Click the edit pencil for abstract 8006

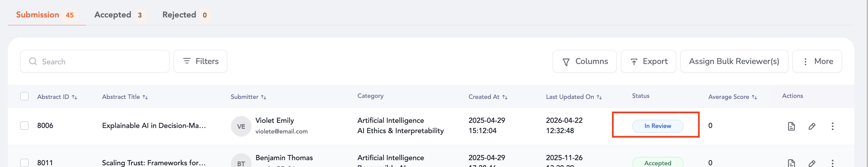point(812,126)
